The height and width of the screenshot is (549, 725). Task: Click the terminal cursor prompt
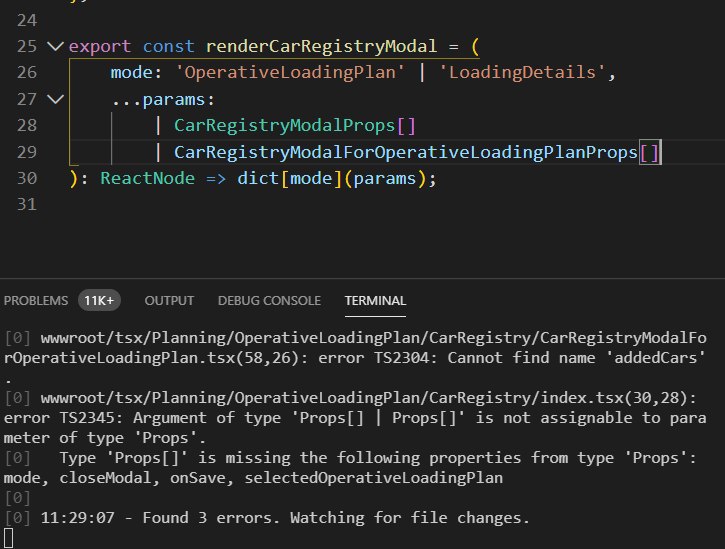pyautogui.click(x=8, y=538)
